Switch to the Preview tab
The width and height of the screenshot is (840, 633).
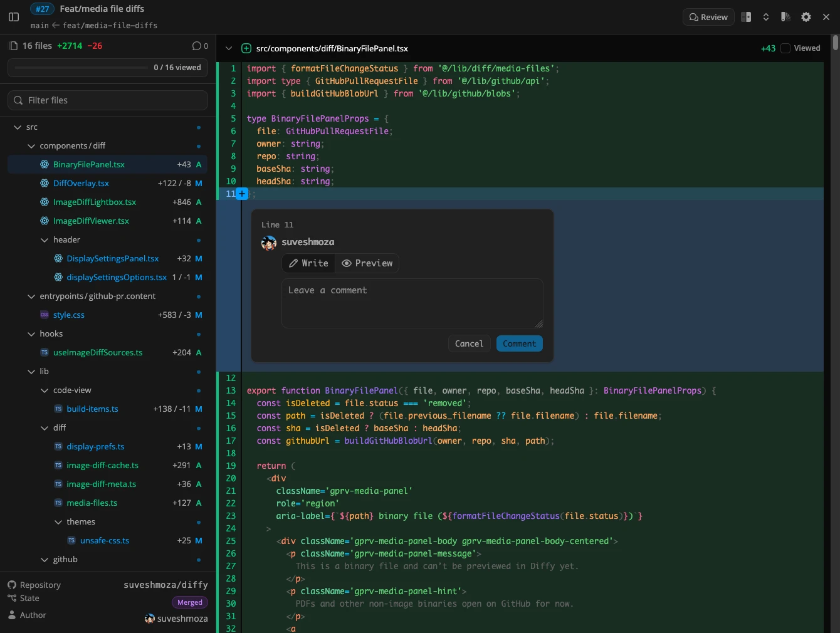[367, 263]
